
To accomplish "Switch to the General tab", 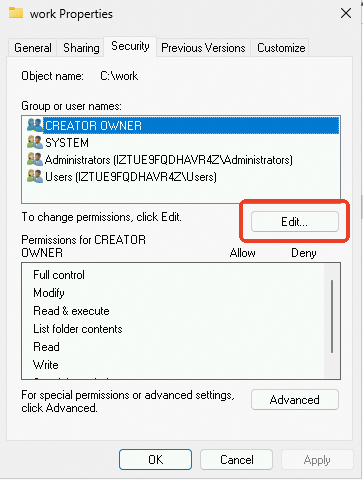I will tap(33, 48).
